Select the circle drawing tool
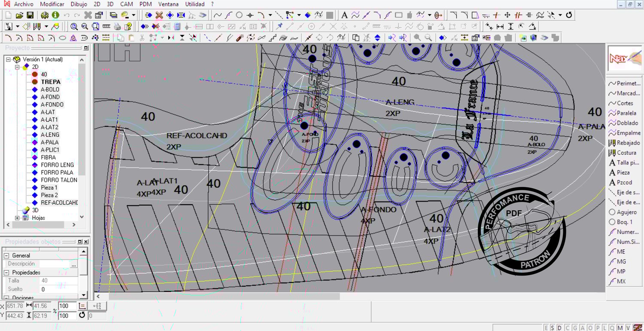 pyautogui.click(x=239, y=15)
